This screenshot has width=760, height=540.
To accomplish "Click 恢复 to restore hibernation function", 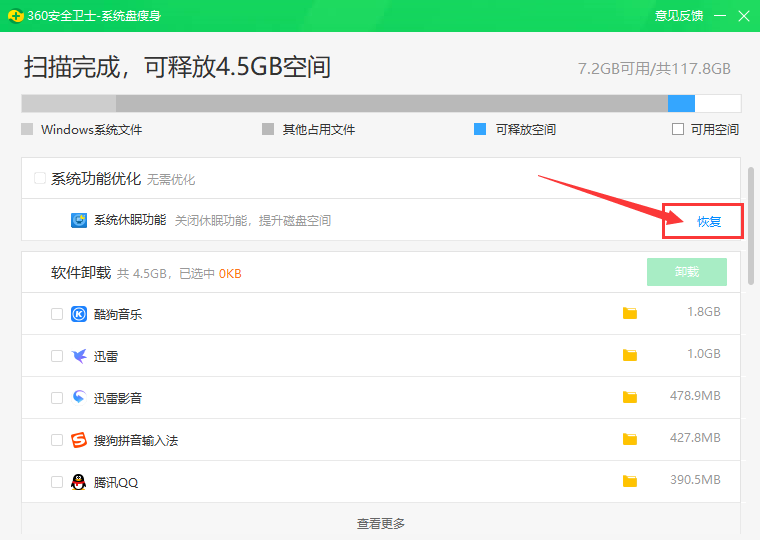I will click(x=709, y=222).
